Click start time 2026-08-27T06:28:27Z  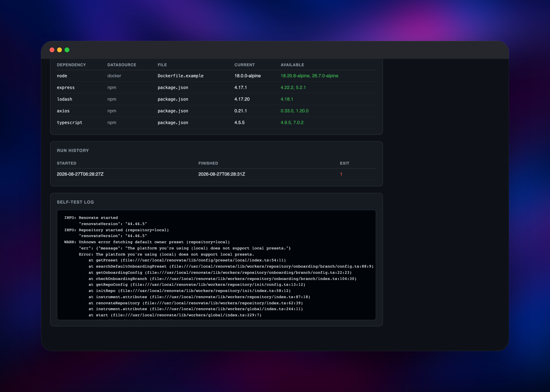tap(80, 174)
